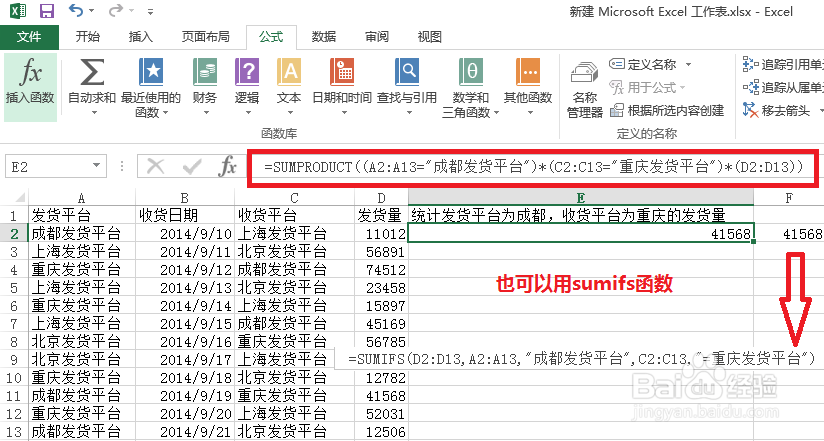The width and height of the screenshot is (824, 441).
Task: Expand the Name Box dropdown arrow
Action: 96,166
